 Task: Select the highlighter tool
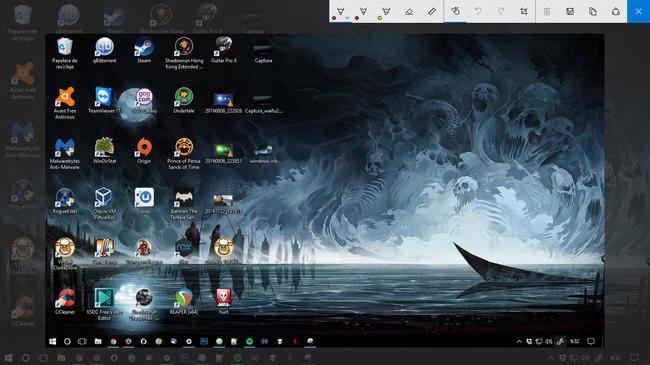(x=386, y=11)
